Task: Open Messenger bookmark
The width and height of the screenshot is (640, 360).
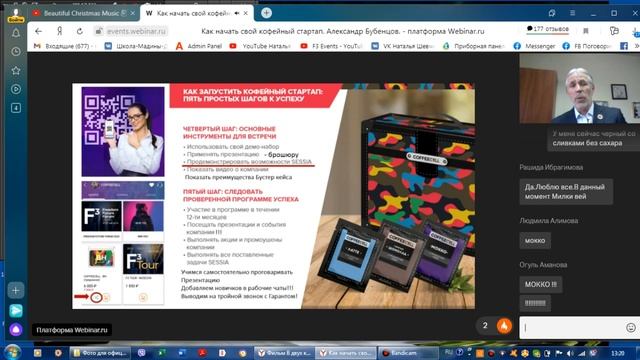Action: coord(535,46)
